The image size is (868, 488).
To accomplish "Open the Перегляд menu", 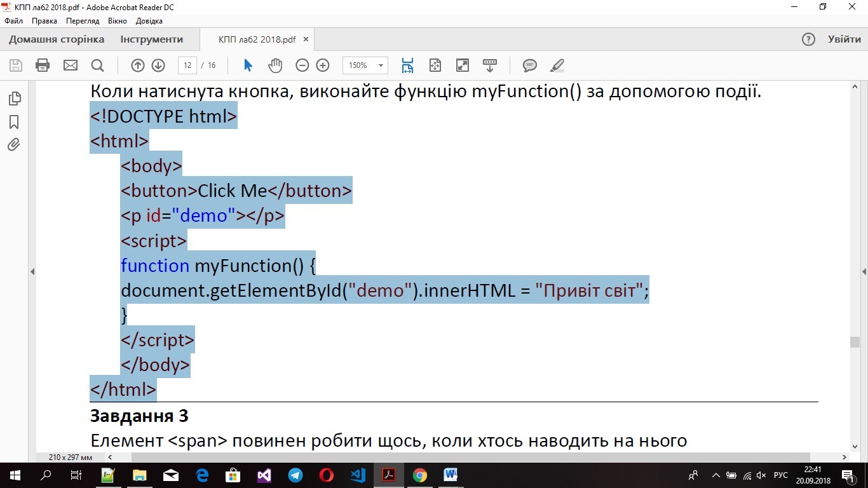I will pyautogui.click(x=83, y=21).
